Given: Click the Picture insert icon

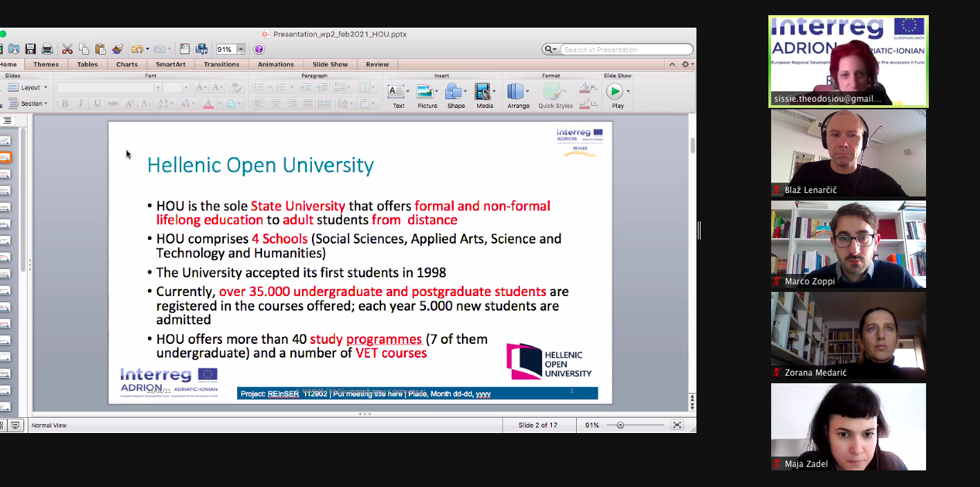Looking at the screenshot, I should pos(425,91).
